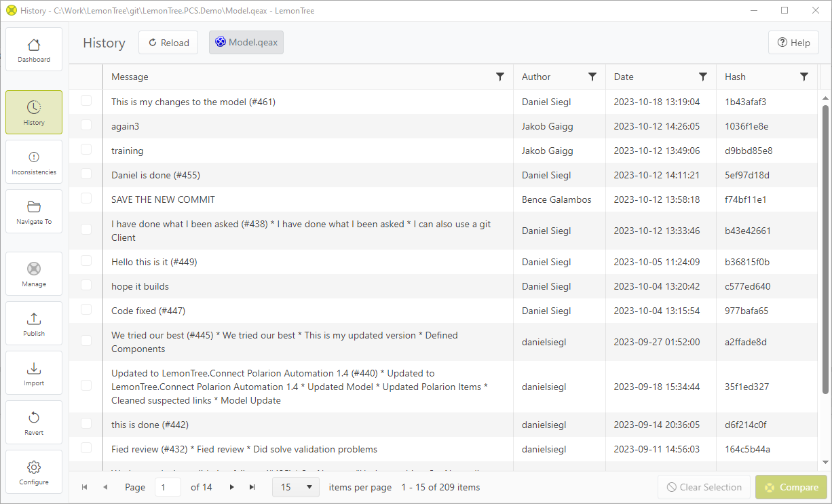This screenshot has width=832, height=504.
Task: Go to the previous page of history
Action: tap(105, 487)
